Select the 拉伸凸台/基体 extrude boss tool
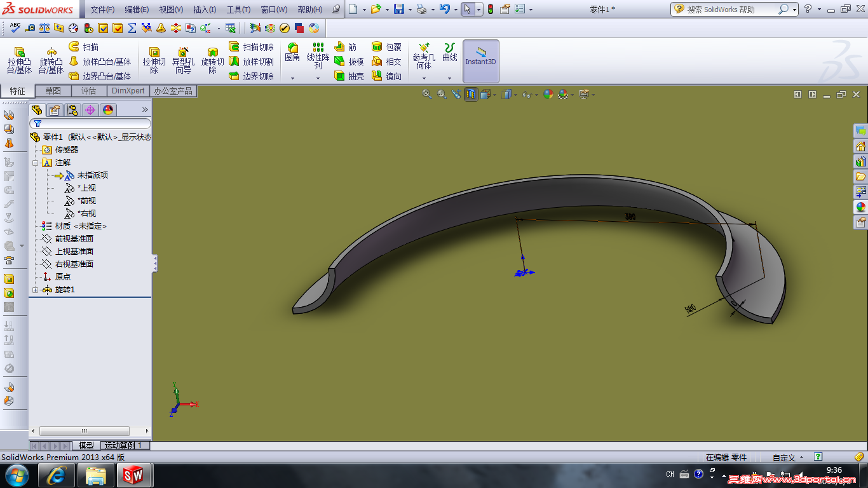This screenshot has width=868, height=488. [x=19, y=60]
